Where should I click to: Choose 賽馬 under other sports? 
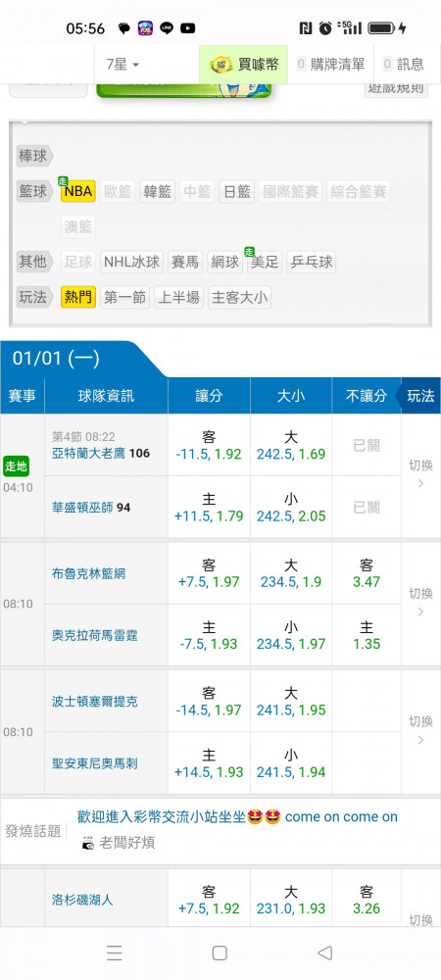[x=185, y=262]
